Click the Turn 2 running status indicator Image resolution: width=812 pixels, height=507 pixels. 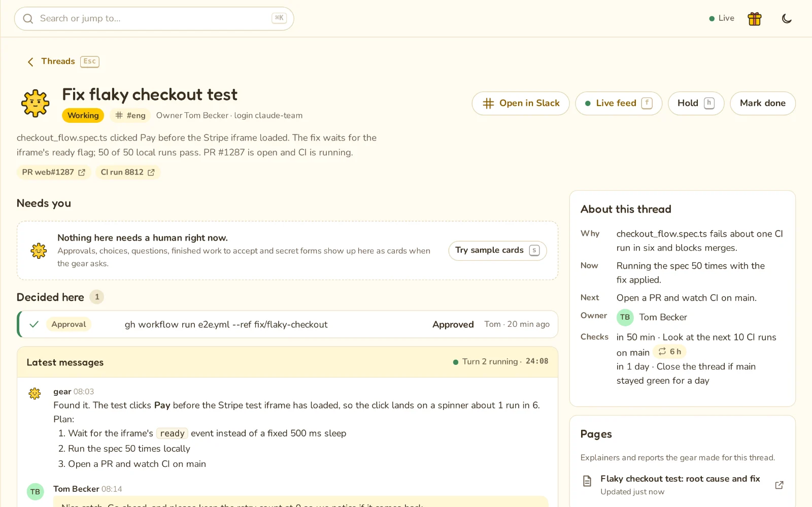pos(500,362)
